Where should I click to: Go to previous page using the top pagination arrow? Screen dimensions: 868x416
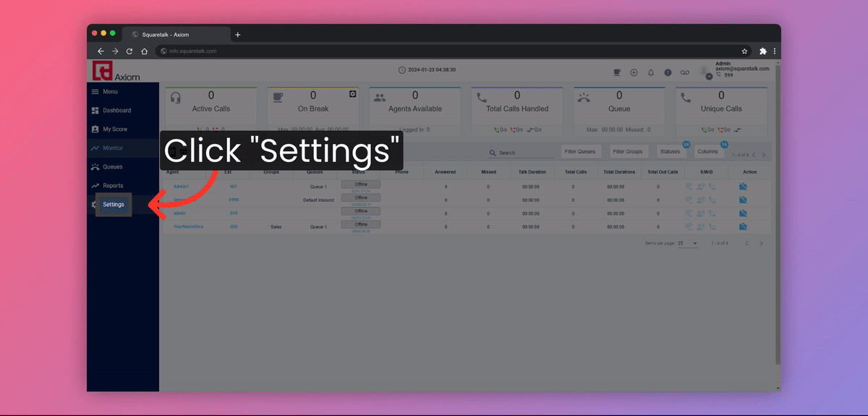(x=753, y=155)
